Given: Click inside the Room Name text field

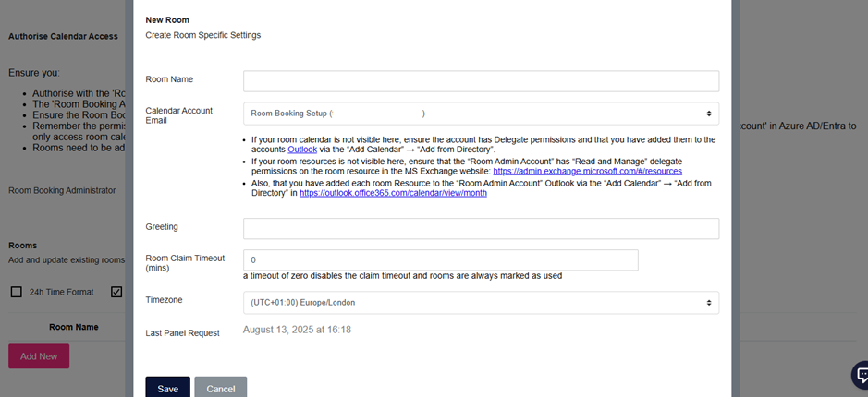Looking at the screenshot, I should 481,81.
